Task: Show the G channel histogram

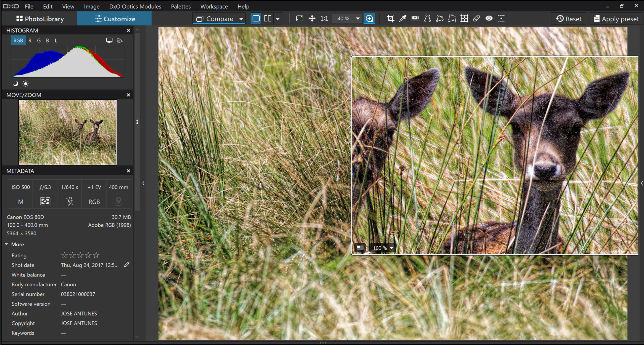Action: (39, 41)
